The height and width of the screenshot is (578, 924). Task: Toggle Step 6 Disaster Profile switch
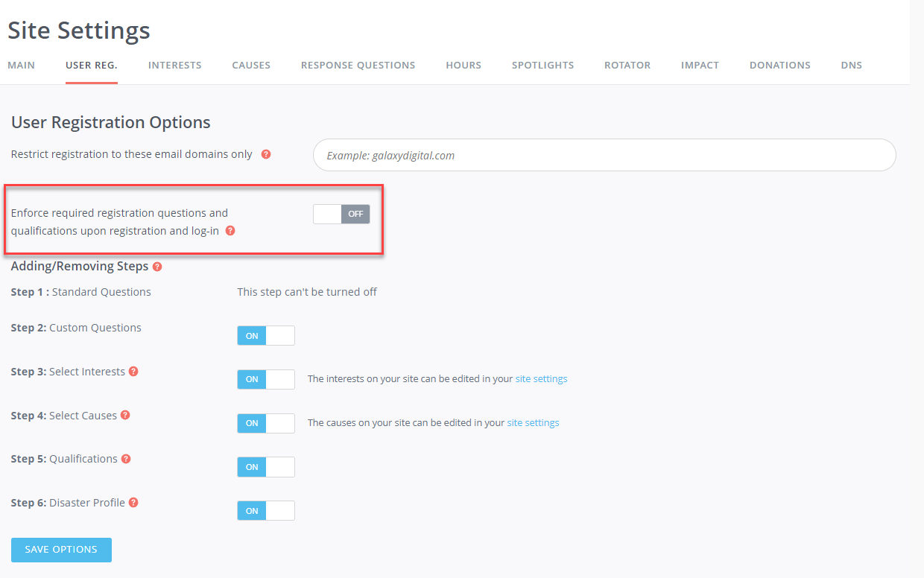pyautogui.click(x=266, y=511)
